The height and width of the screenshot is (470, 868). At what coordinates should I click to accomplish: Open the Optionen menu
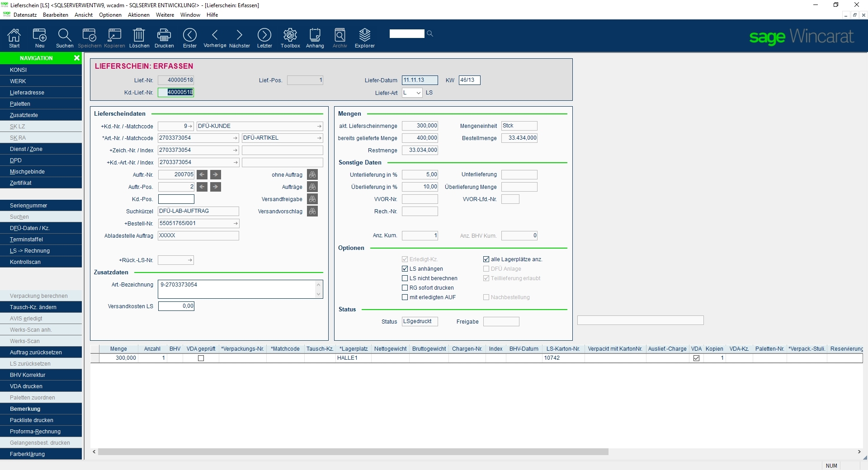click(110, 15)
